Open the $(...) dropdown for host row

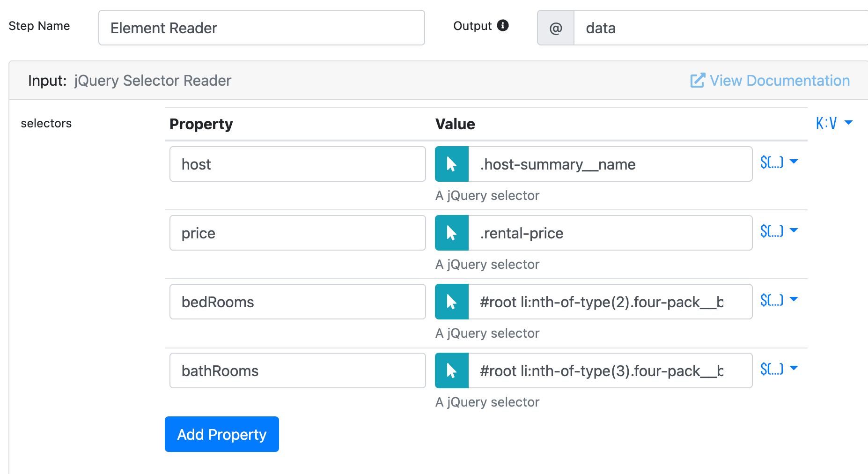[779, 162]
